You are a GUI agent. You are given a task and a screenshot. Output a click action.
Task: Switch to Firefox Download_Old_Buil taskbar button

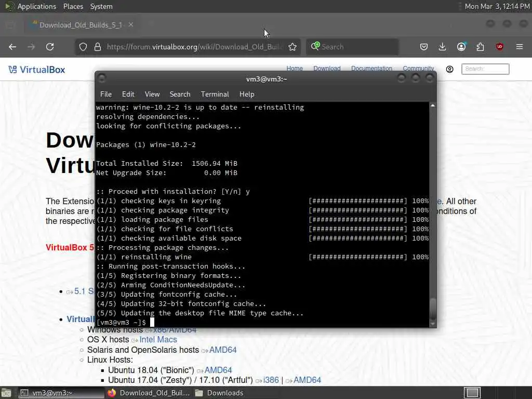149,393
